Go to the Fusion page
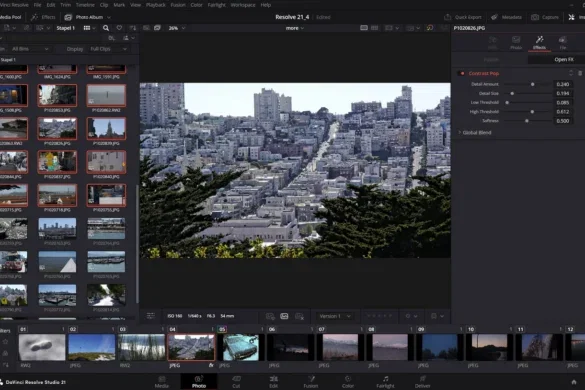Image resolution: width=585 pixels, height=390 pixels. [310, 382]
